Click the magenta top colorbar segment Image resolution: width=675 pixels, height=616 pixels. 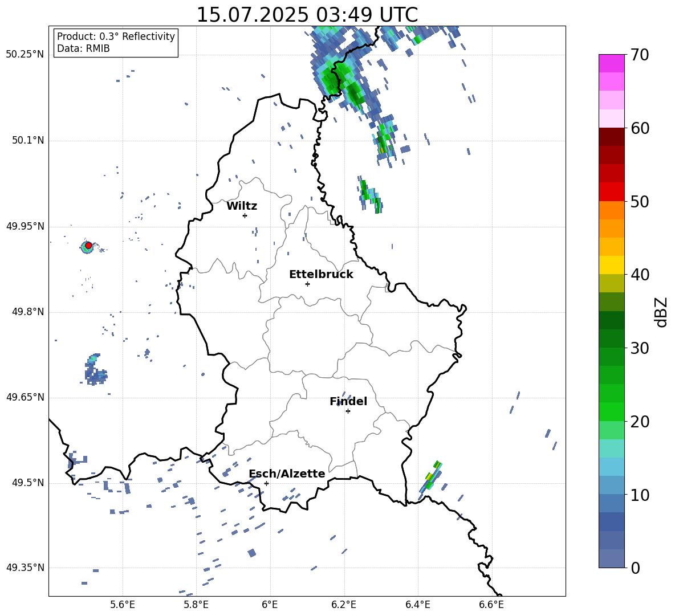click(611, 63)
